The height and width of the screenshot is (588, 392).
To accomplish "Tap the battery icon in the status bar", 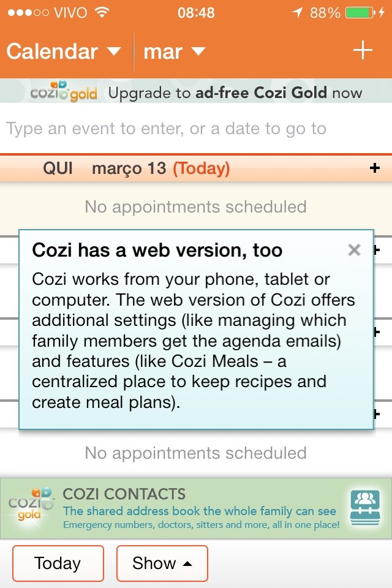I will click(x=360, y=12).
